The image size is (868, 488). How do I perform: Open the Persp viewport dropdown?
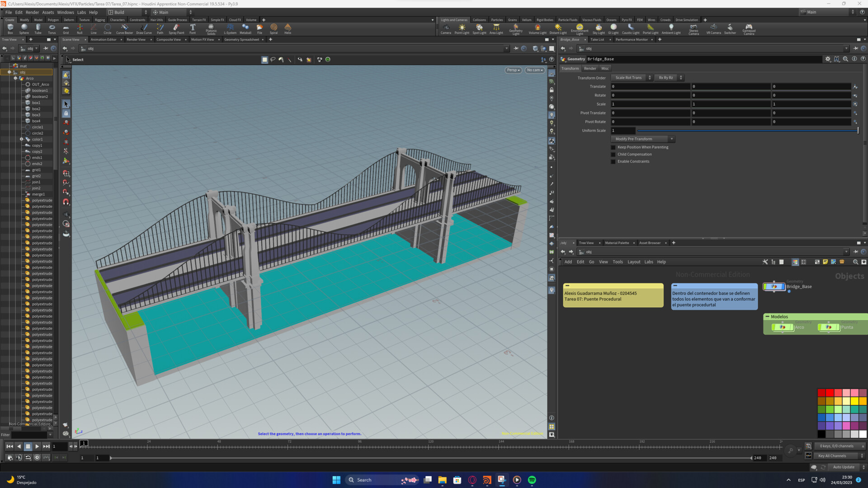pyautogui.click(x=513, y=70)
